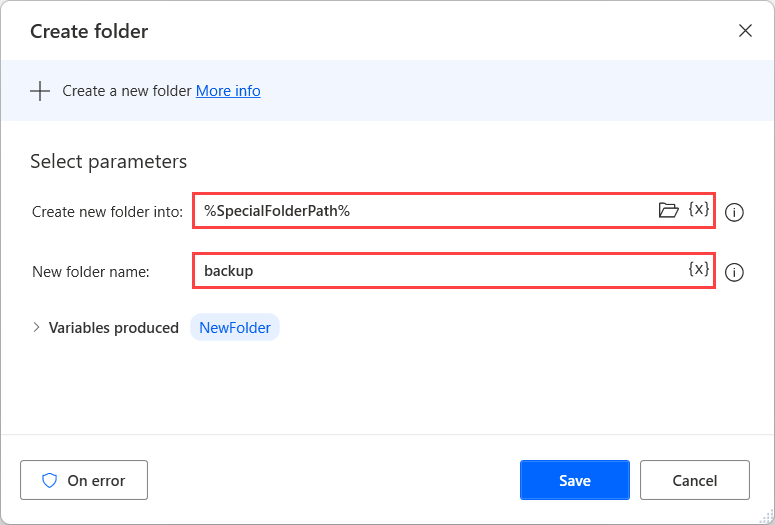Screen dimensions: 775x525
Task: Close the Create folder dialog with X
Action: [745, 31]
